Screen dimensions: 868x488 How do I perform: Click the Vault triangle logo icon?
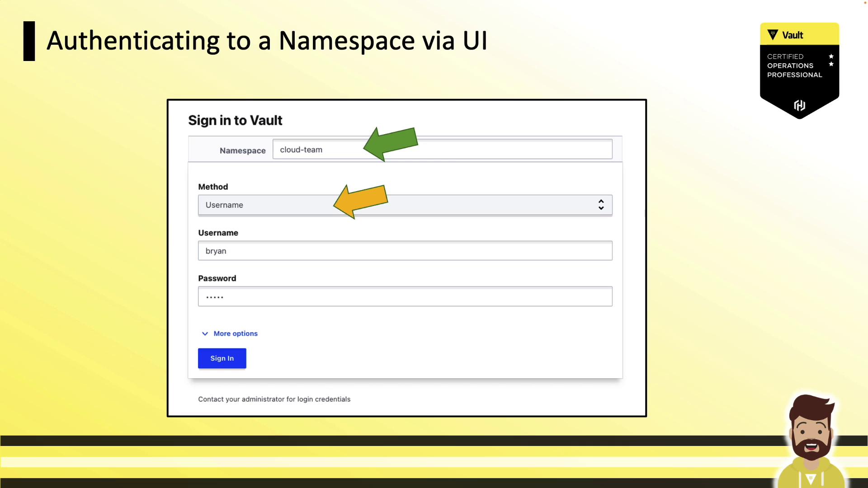tap(773, 35)
